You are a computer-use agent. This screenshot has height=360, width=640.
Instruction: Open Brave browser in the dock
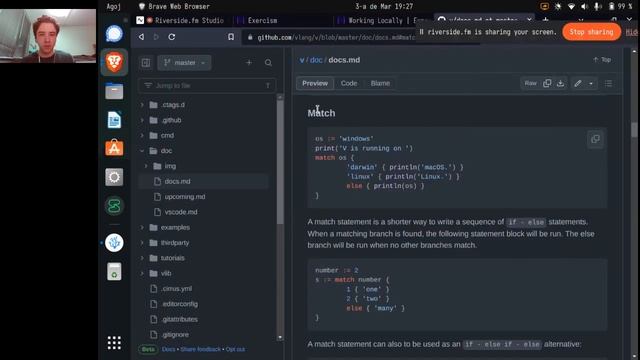click(114, 62)
